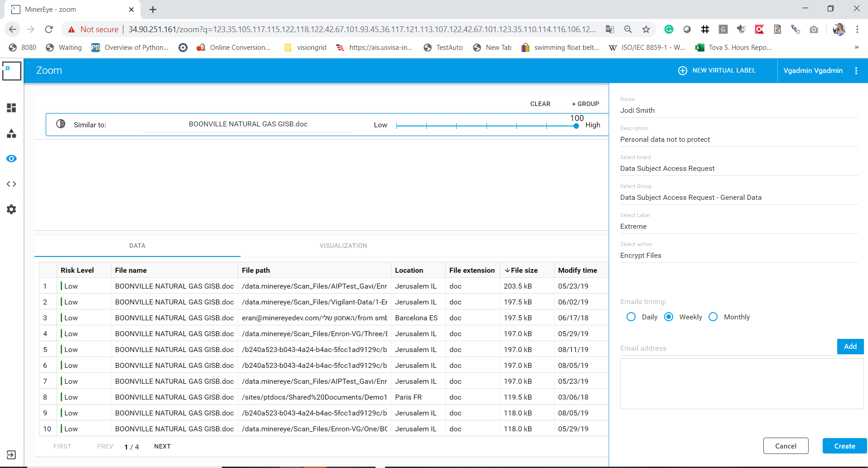Bookmark this page with the star icon
The width and height of the screenshot is (868, 468).
point(646,29)
